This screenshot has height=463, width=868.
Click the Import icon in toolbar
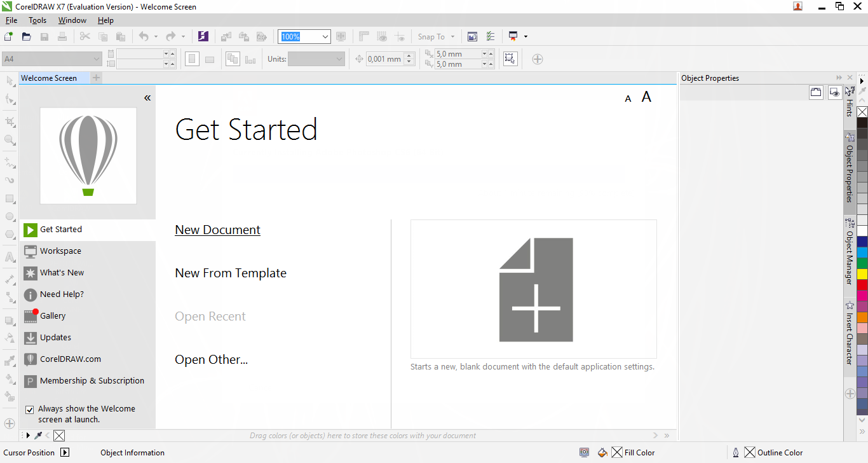[x=226, y=36]
